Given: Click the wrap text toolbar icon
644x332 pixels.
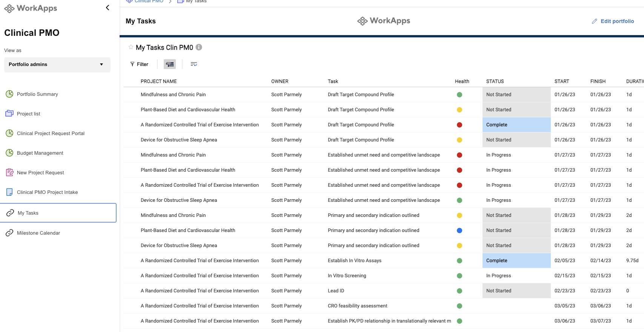Looking at the screenshot, I should (194, 64).
